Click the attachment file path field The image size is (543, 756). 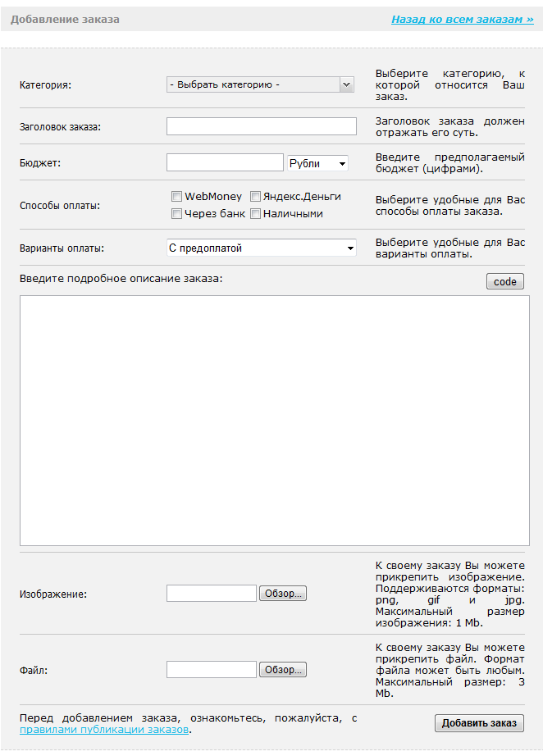pos(212,670)
